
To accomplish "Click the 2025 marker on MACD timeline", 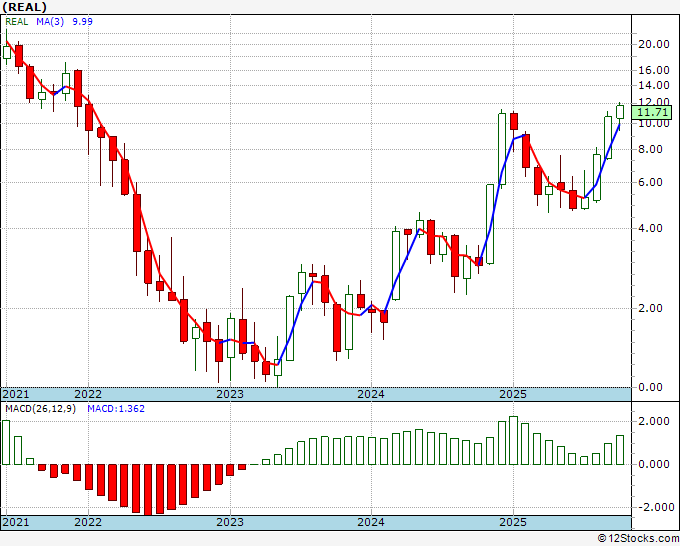I will (513, 522).
